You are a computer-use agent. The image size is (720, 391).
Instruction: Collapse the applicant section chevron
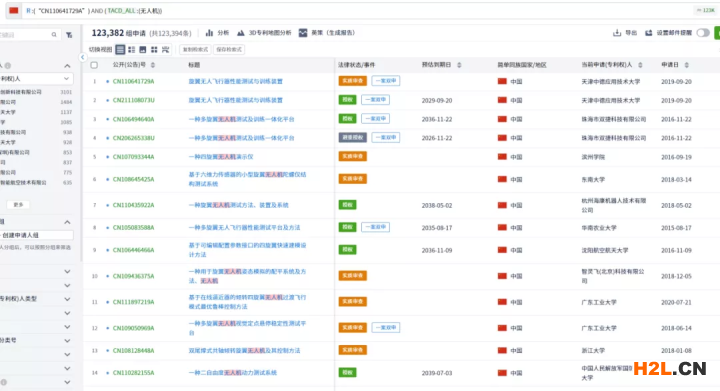click(x=68, y=66)
